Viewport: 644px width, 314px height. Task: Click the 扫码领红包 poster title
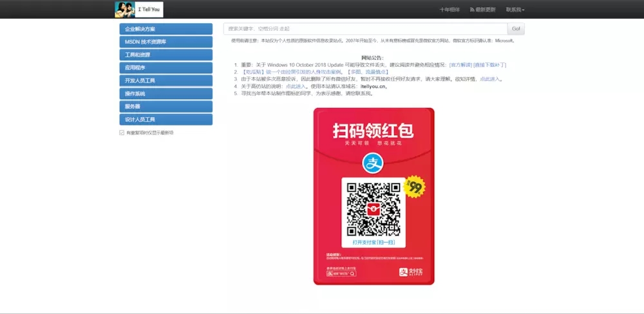pos(373,131)
